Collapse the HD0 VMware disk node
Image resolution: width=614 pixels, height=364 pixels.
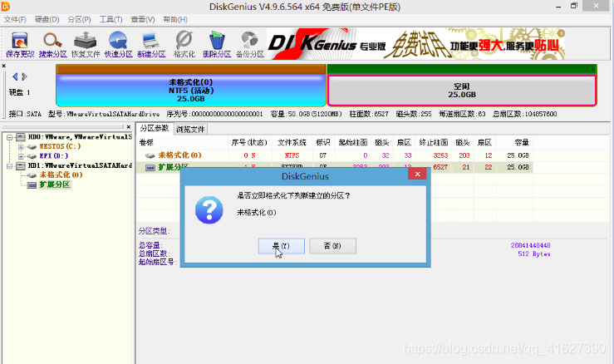[9, 137]
